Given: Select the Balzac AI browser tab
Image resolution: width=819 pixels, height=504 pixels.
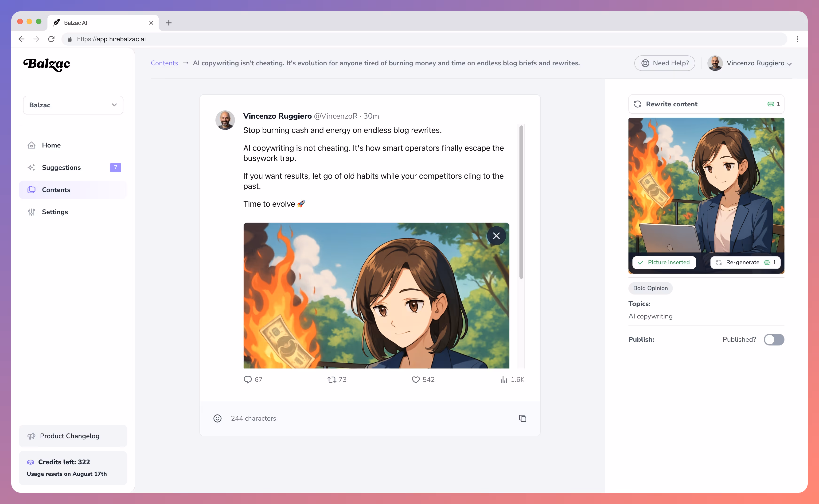Looking at the screenshot, I should 103,23.
